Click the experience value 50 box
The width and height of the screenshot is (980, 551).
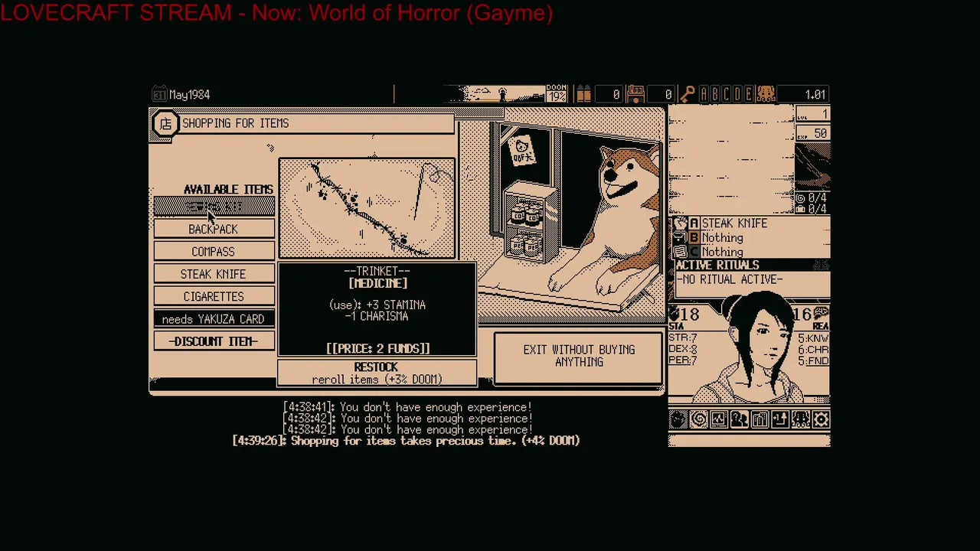(812, 133)
